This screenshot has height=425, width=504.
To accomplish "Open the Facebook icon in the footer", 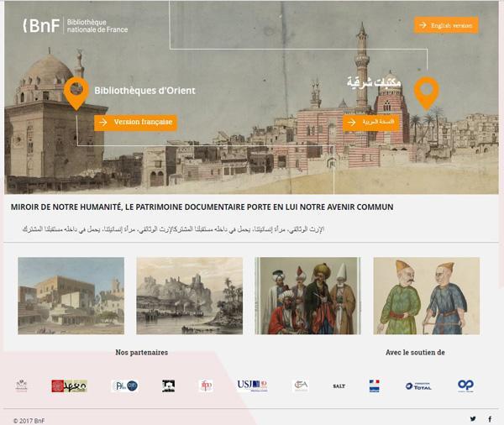I will coord(490,418).
